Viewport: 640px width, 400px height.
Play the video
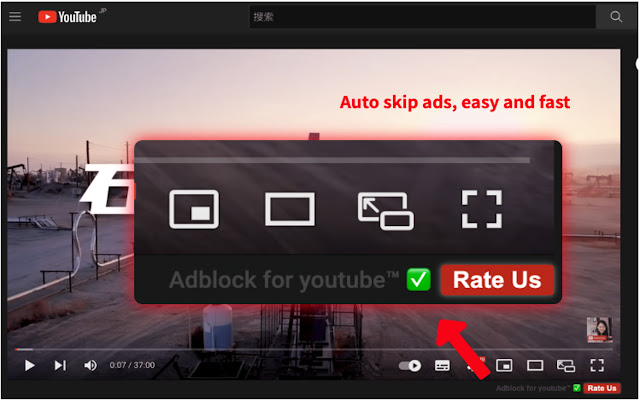click(x=29, y=365)
